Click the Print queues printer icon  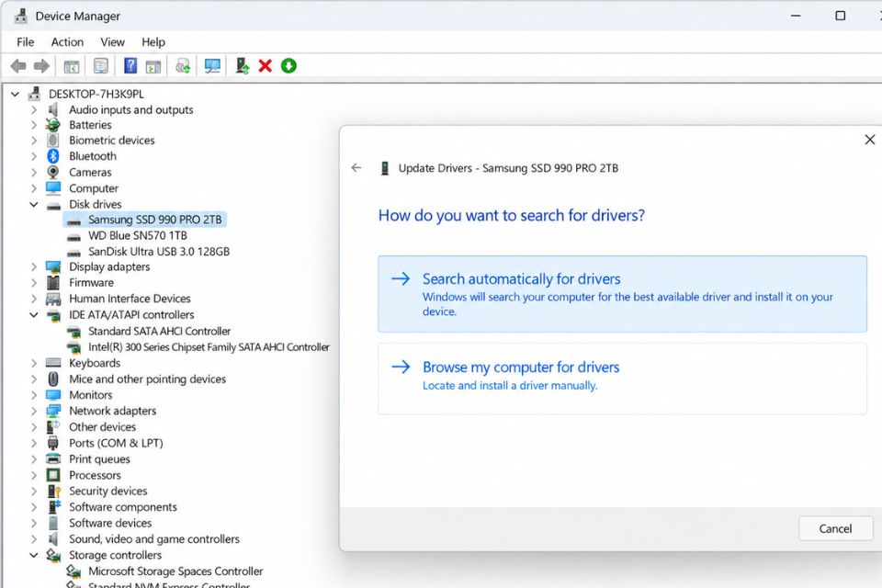[53, 458]
